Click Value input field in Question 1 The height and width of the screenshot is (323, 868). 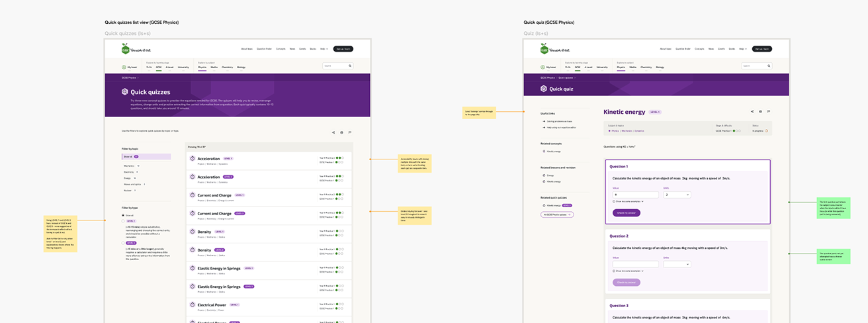(636, 195)
